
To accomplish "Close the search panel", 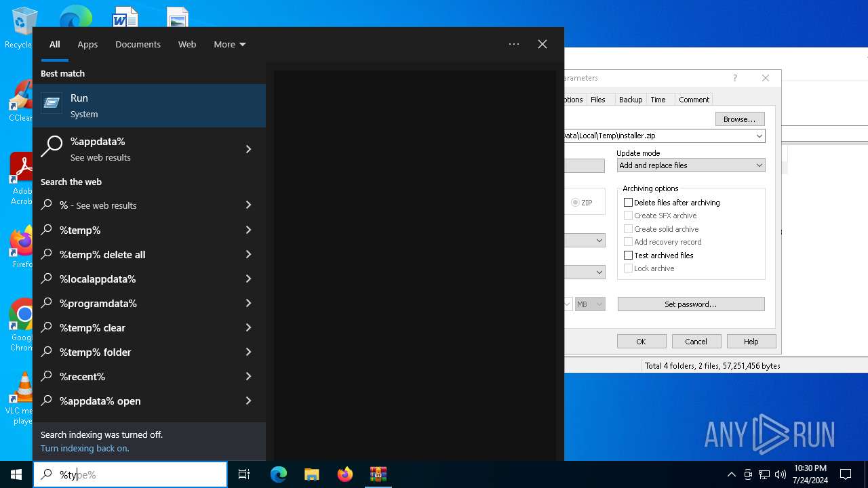I will (x=542, y=44).
